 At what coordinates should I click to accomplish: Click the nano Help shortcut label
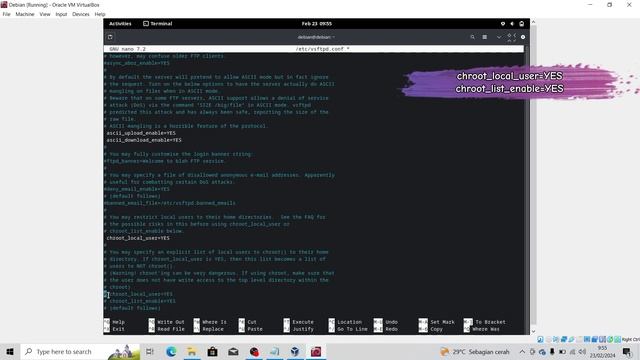coord(118,322)
